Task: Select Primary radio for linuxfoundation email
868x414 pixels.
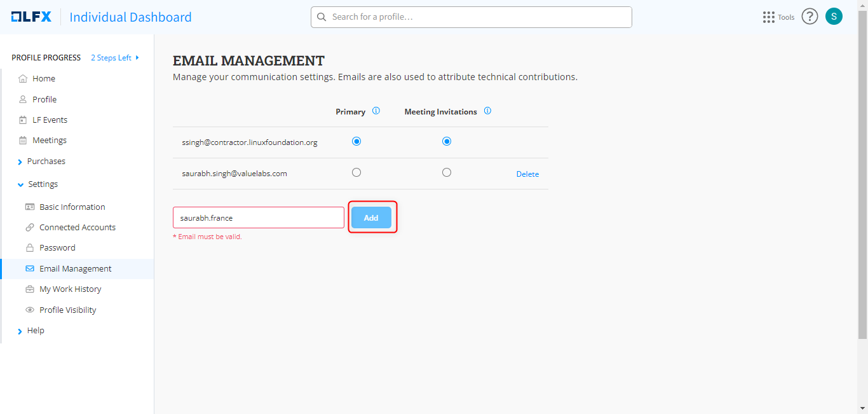Action: [x=356, y=141]
